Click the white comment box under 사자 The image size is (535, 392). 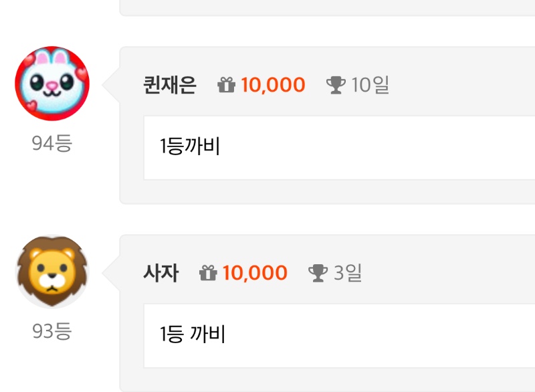coord(339,335)
